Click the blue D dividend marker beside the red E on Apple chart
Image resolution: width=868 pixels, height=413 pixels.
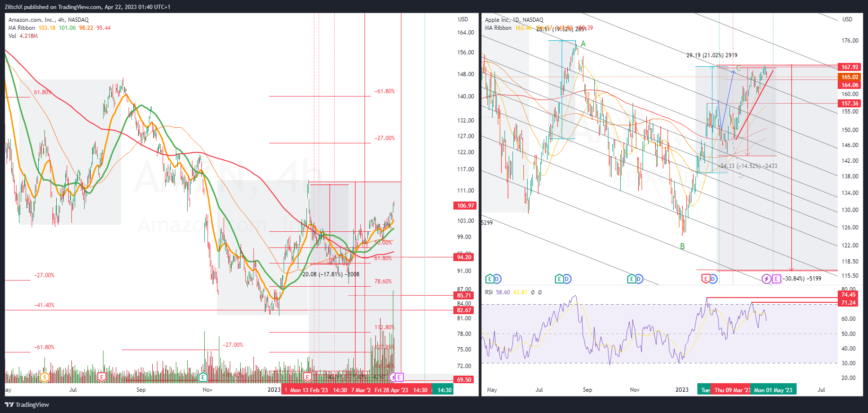[713, 279]
